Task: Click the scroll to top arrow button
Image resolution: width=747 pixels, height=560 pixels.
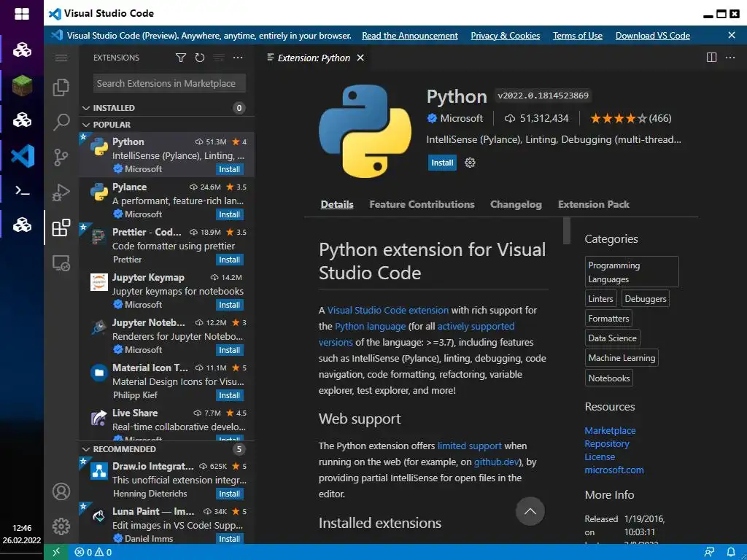Action: tap(530, 511)
